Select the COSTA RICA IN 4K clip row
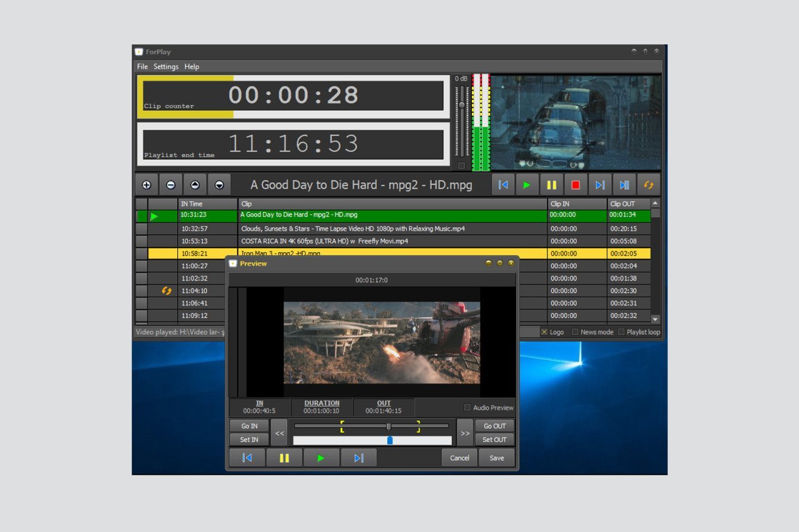The width and height of the screenshot is (799, 532). 393,241
